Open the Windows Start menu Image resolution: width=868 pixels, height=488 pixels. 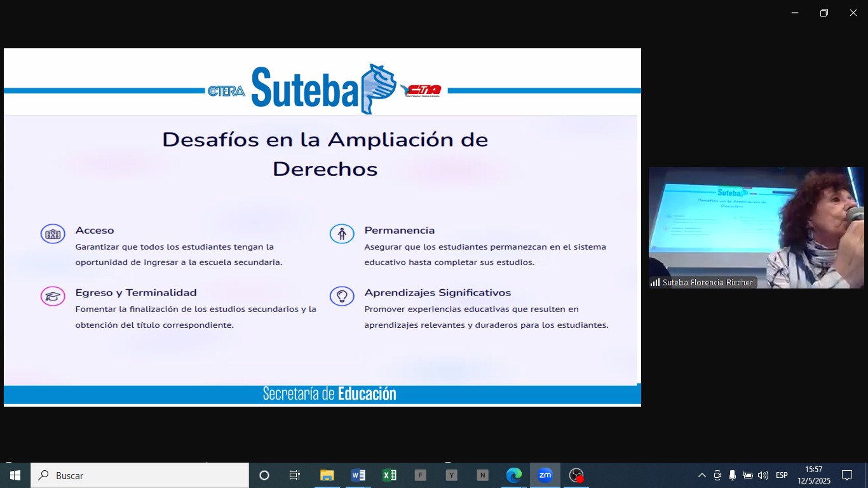(x=15, y=475)
